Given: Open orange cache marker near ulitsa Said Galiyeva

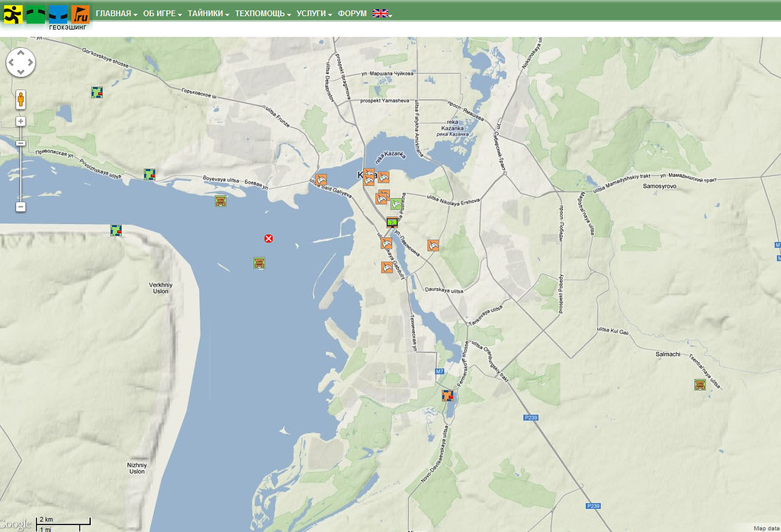Looking at the screenshot, I should (x=321, y=181).
